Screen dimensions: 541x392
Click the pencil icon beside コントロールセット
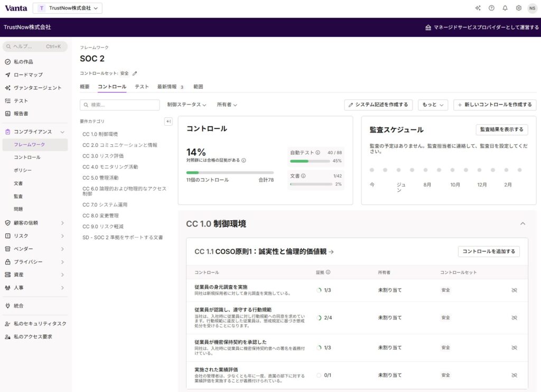point(135,73)
